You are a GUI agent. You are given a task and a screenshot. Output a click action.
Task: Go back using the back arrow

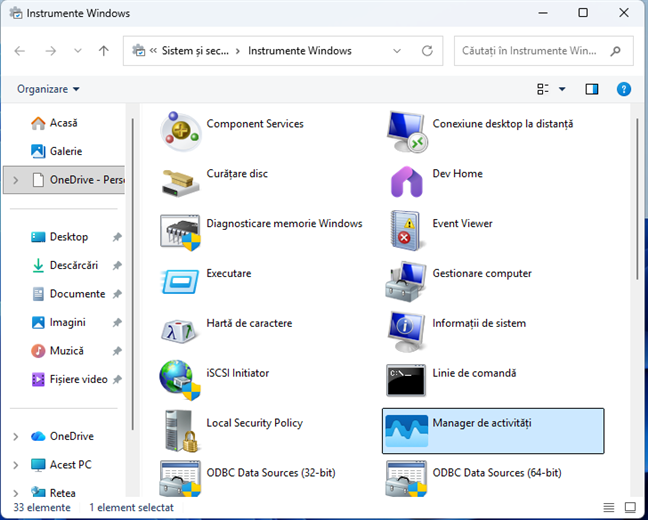[x=20, y=51]
